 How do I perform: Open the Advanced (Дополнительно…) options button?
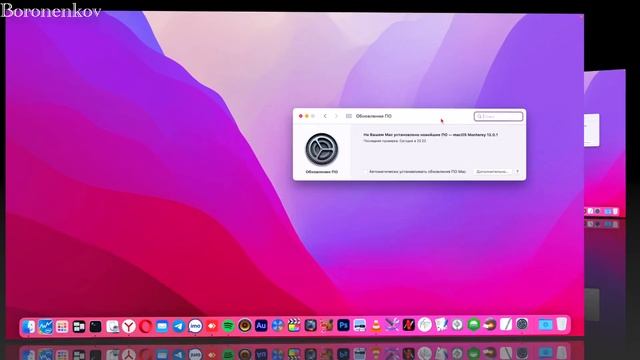click(492, 172)
